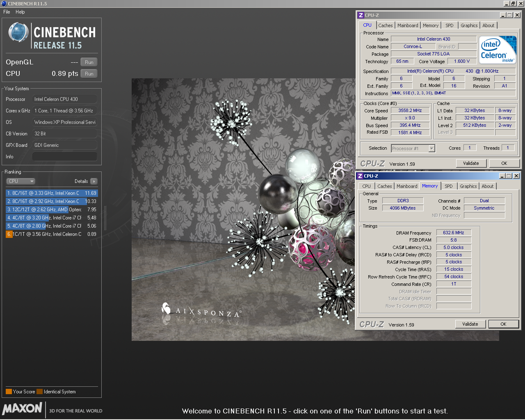525x420 pixels.
Task: Click the Code Name value Conroe-L
Action: [413, 47]
